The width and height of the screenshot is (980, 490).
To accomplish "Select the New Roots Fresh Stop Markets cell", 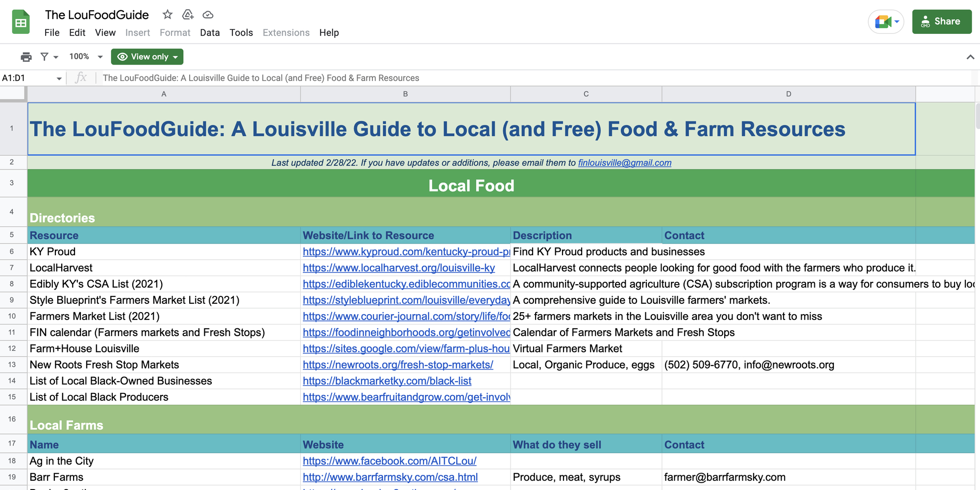I will (164, 365).
